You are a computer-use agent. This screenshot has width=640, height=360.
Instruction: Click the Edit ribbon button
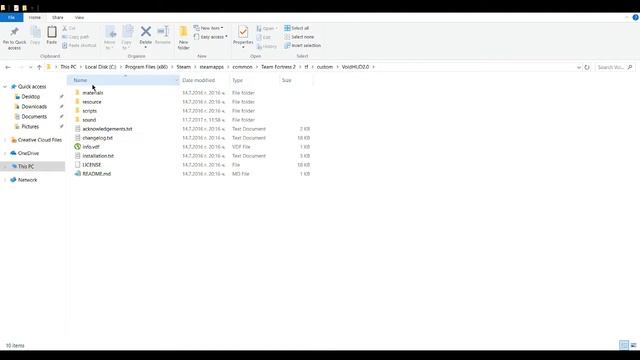coord(264,38)
